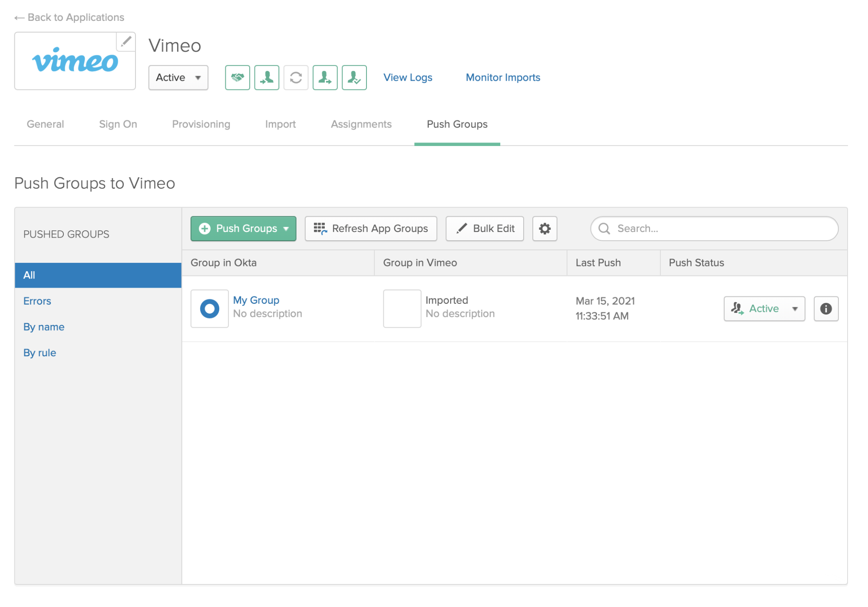This screenshot has width=868, height=607.
Task: Open the Push Groups tab
Action: (x=457, y=124)
